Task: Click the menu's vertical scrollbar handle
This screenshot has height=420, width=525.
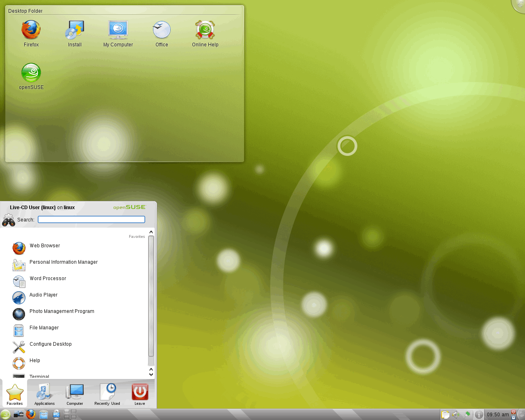Action: pos(151,296)
